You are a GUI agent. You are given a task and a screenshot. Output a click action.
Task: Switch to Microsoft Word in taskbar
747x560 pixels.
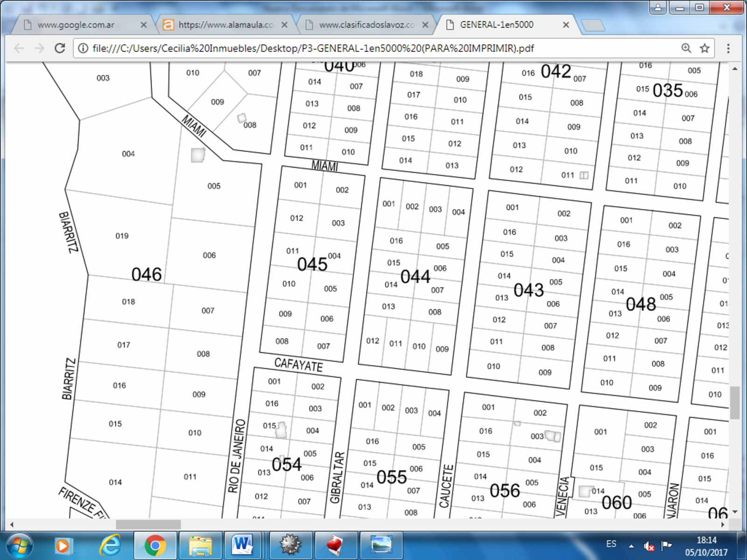point(243,546)
